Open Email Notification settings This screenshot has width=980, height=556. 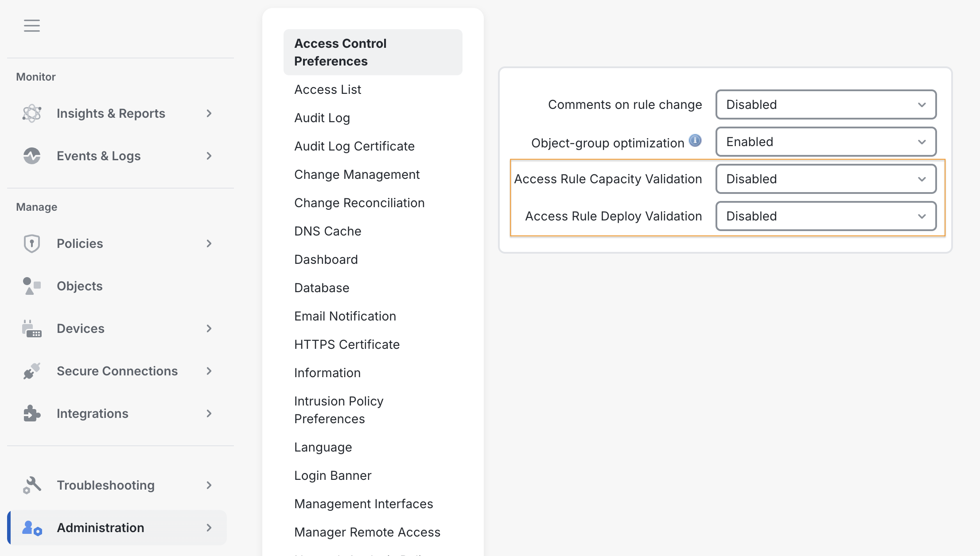click(345, 316)
